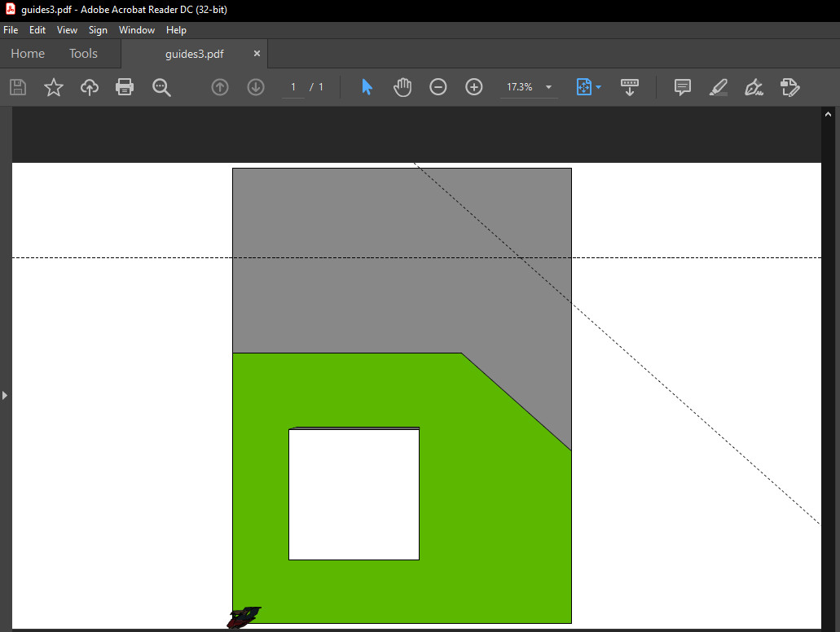Click the star bookmark icon

point(54,87)
